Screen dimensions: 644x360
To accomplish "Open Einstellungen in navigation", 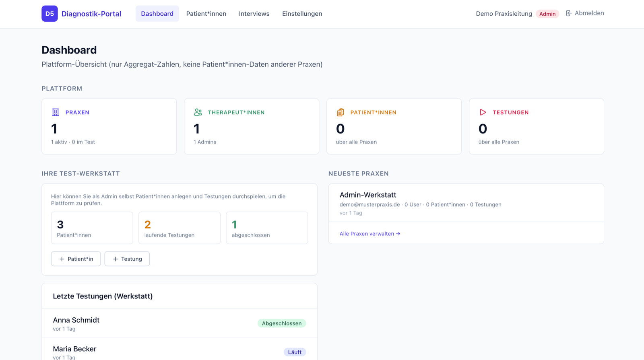I will [x=302, y=14].
